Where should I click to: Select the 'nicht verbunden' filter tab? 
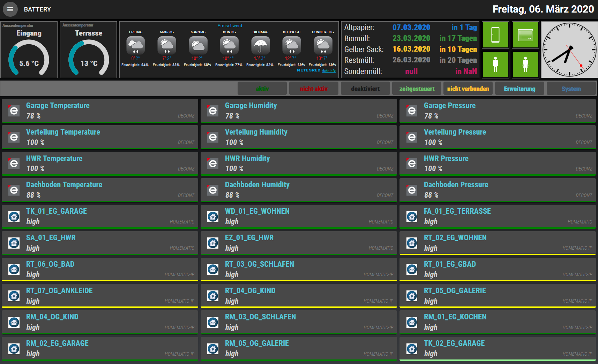tap(468, 89)
